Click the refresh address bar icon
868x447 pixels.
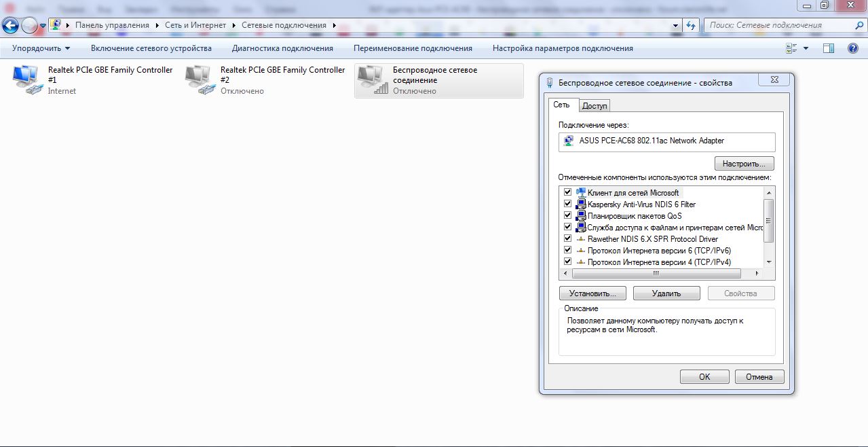[x=691, y=25]
